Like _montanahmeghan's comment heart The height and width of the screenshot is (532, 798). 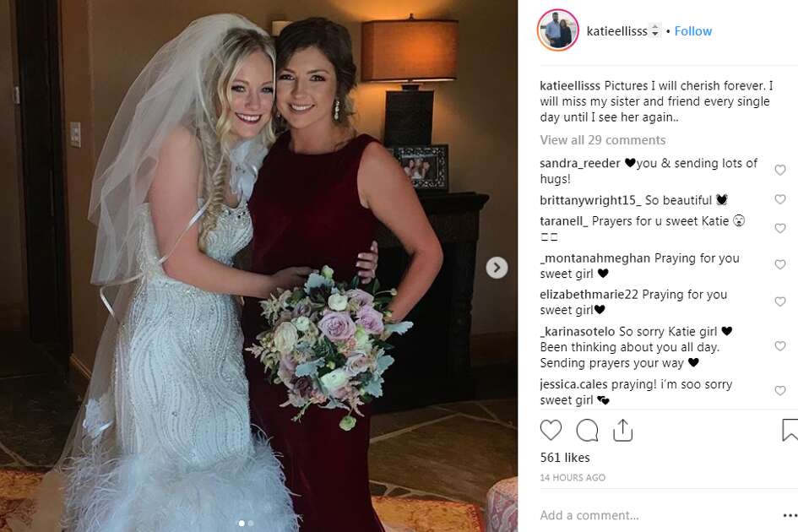coord(780,264)
